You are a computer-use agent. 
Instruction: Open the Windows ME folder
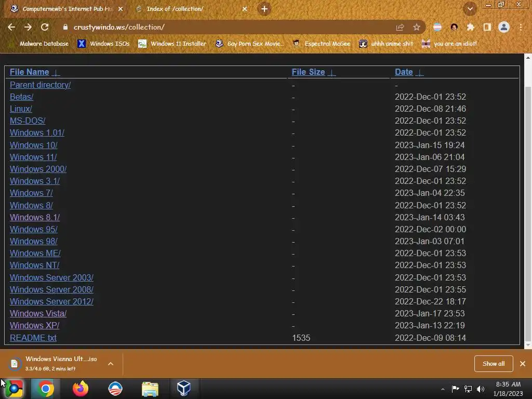pyautogui.click(x=35, y=253)
